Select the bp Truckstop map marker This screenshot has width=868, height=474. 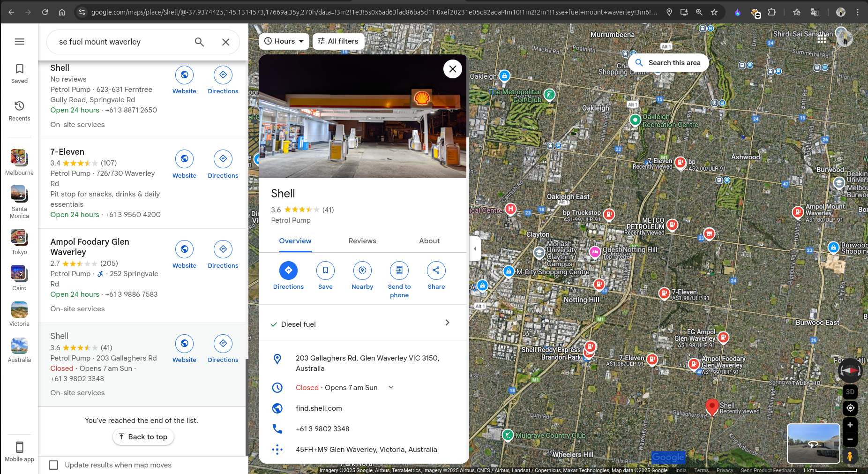tap(608, 215)
